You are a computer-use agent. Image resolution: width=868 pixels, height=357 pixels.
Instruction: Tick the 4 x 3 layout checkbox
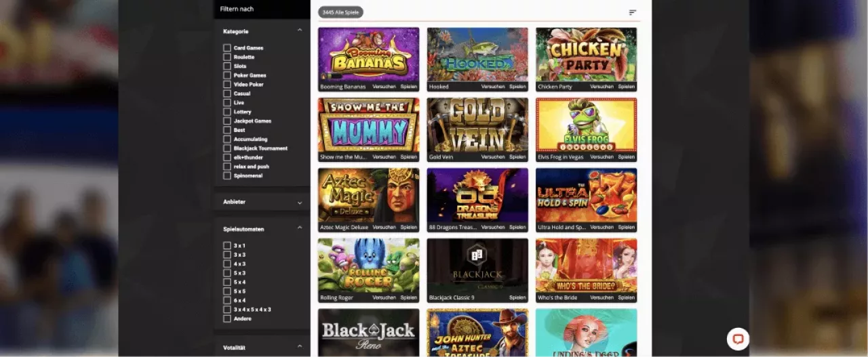(227, 264)
